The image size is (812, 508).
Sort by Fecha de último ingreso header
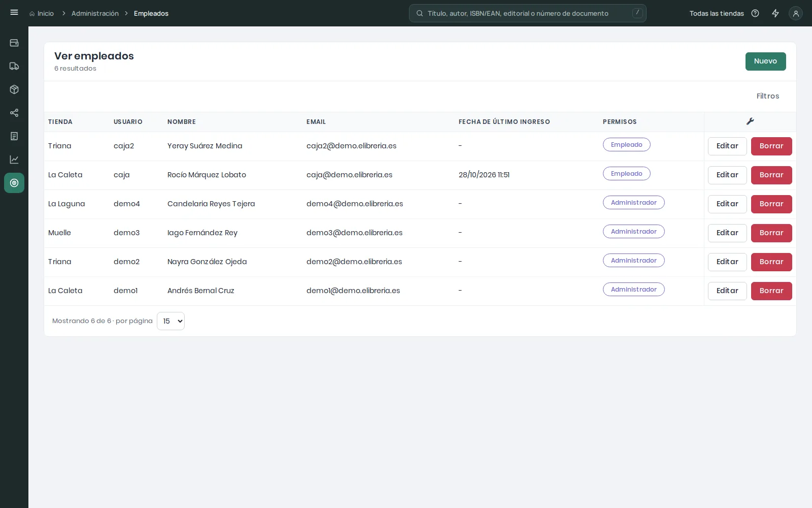click(x=504, y=122)
